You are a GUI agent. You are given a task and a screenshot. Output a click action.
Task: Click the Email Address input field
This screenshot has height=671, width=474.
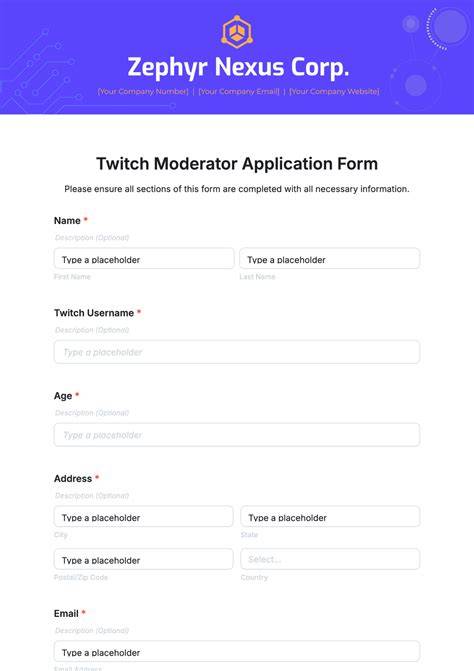[237, 651]
